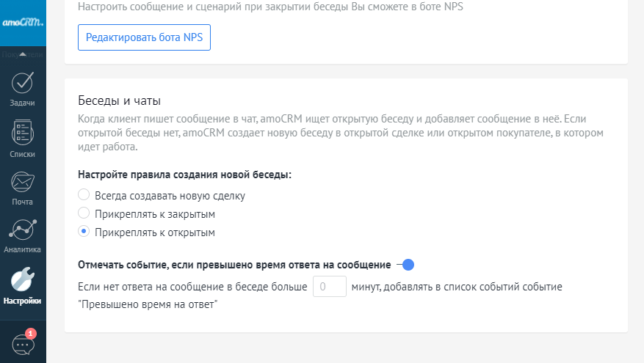Open the Списки section
The image size is (644, 363).
tap(23, 139)
